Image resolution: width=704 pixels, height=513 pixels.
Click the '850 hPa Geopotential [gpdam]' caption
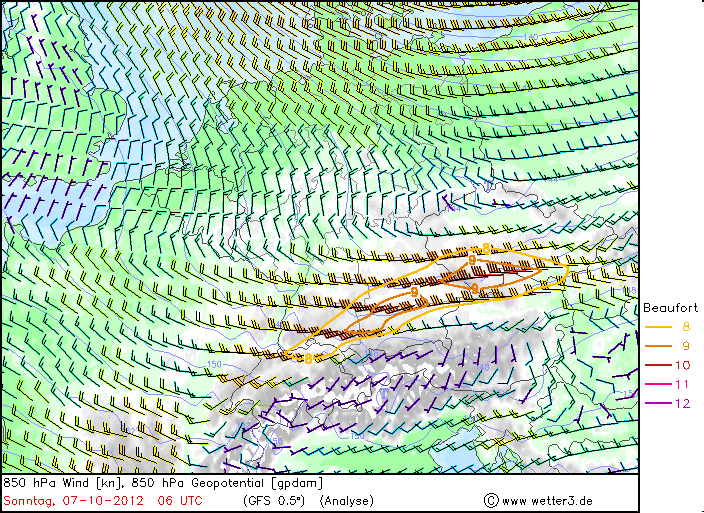tap(227, 483)
